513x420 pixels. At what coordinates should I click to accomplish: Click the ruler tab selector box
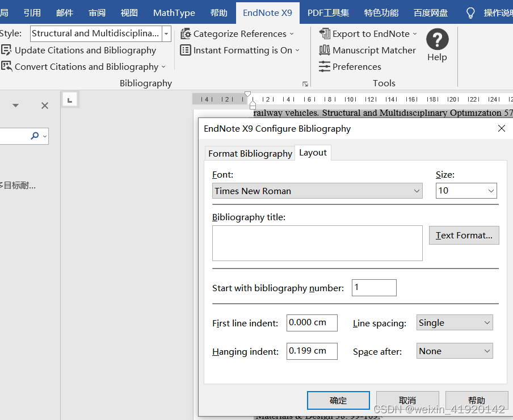pos(70,100)
